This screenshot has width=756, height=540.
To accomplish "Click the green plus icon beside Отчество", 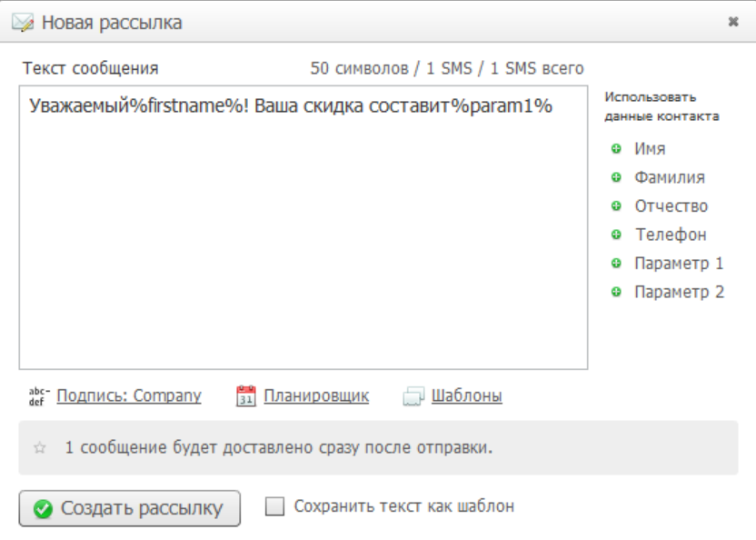I will (616, 206).
